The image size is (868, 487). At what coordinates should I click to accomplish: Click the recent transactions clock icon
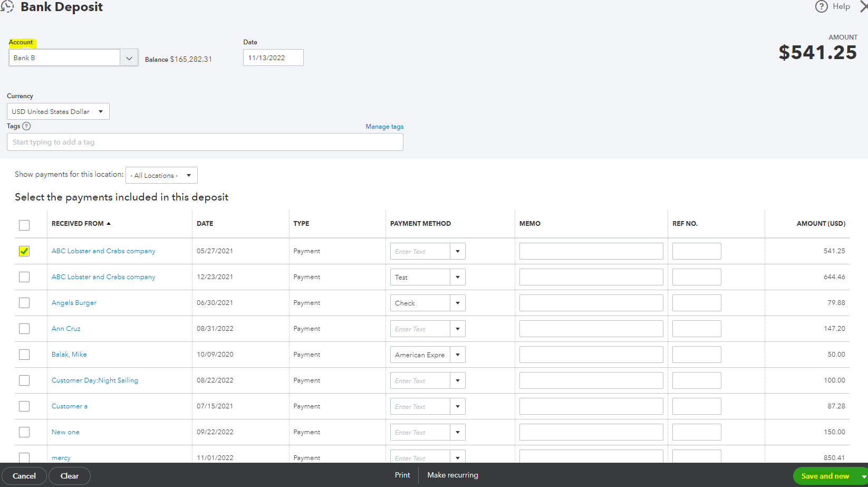[x=7, y=6]
